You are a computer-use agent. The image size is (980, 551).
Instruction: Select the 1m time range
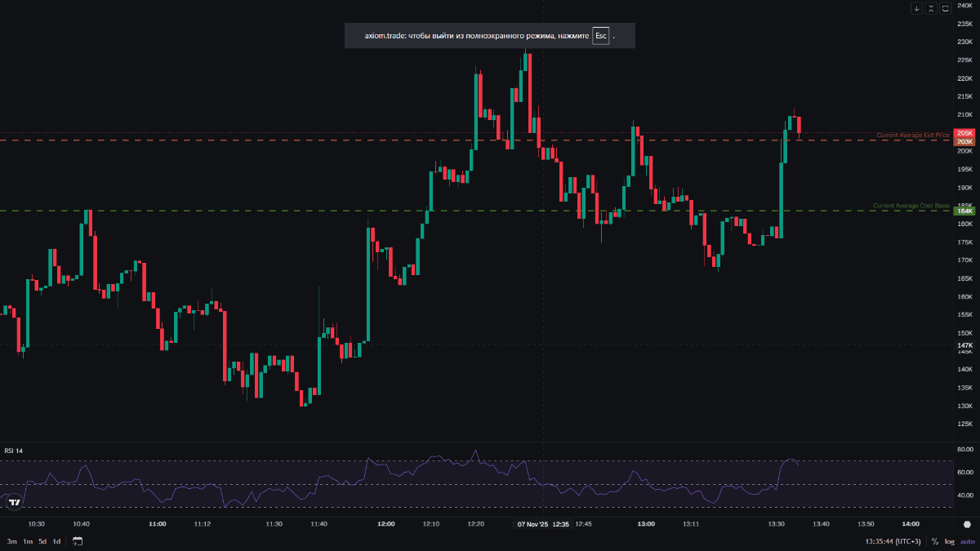coord(27,541)
